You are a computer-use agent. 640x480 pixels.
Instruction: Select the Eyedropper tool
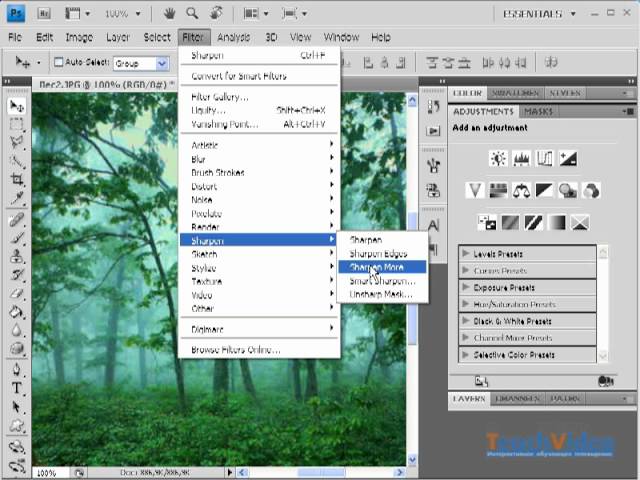click(x=16, y=198)
